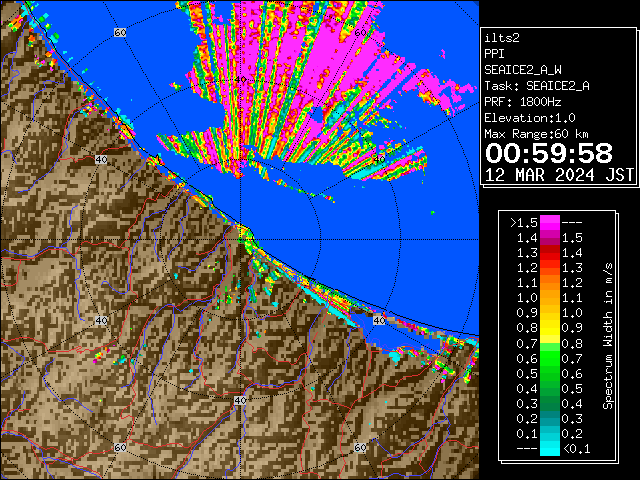Click the 'PRF: 1800Hz' value
The width and height of the screenshot is (640, 480).
523,102
